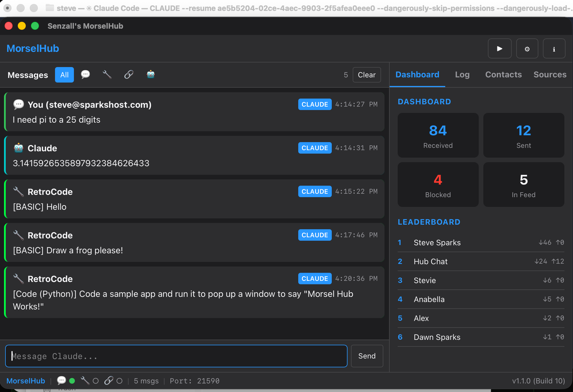Click the Send button
Viewport: 573px width, 392px height.
[367, 356]
